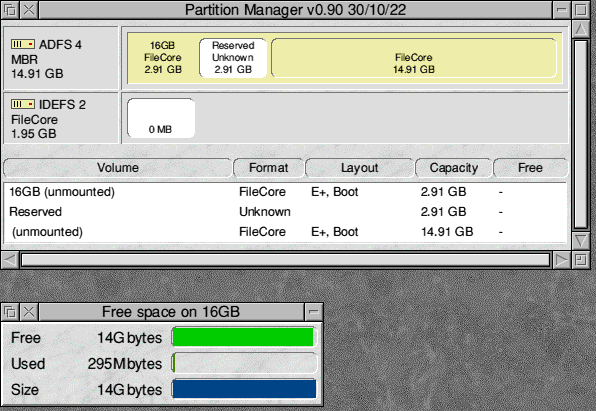Click the green Free space bar

pyautogui.click(x=243, y=337)
